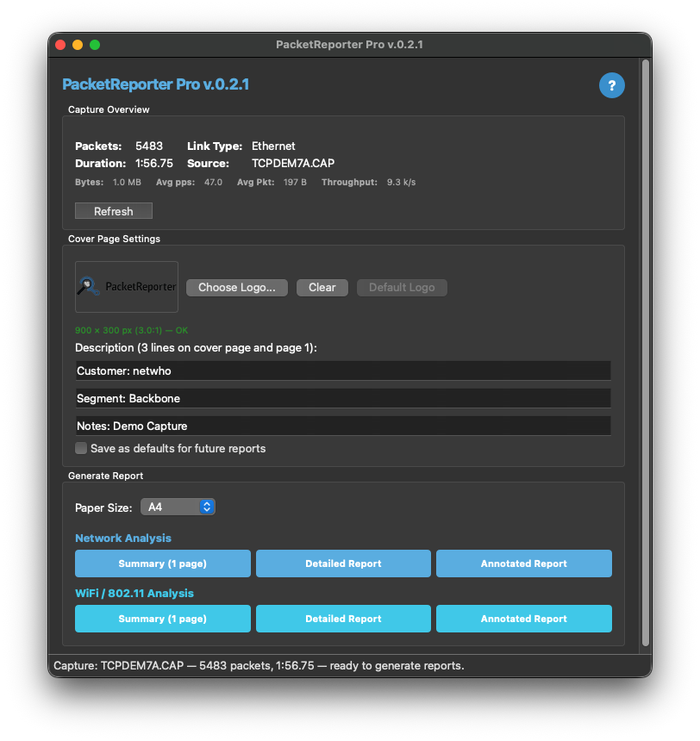Screen dimensions: 700x741
Task: Minimize the window with the yellow button
Action: (78, 45)
